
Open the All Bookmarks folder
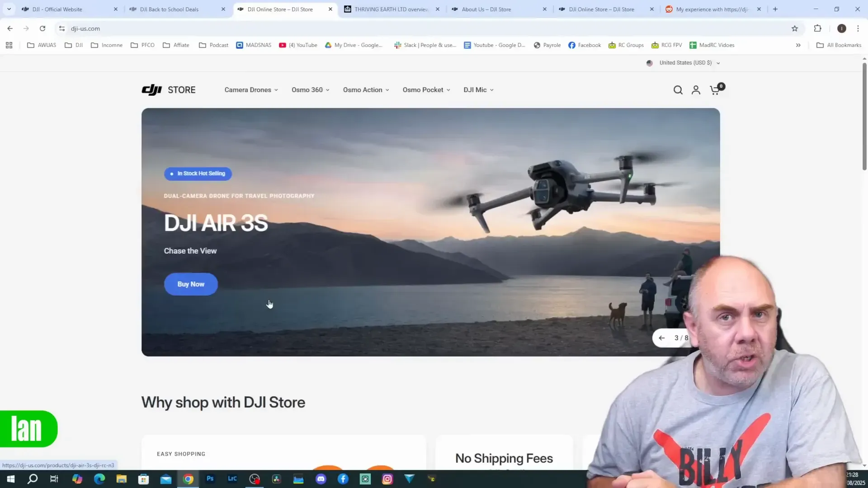(x=839, y=45)
